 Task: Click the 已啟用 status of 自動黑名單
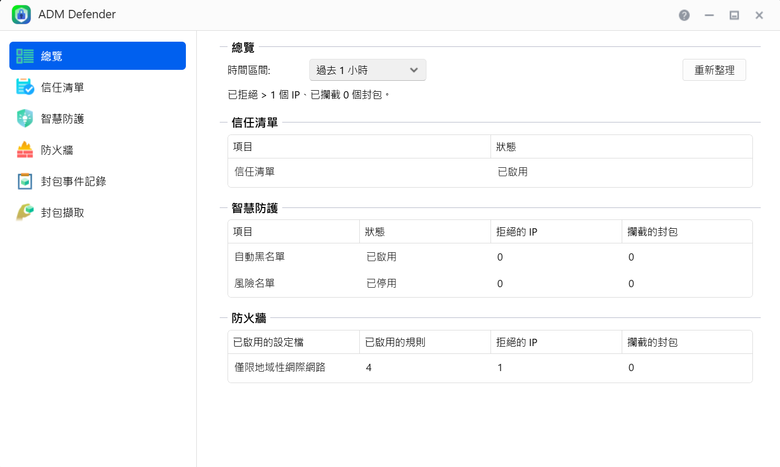pos(381,257)
